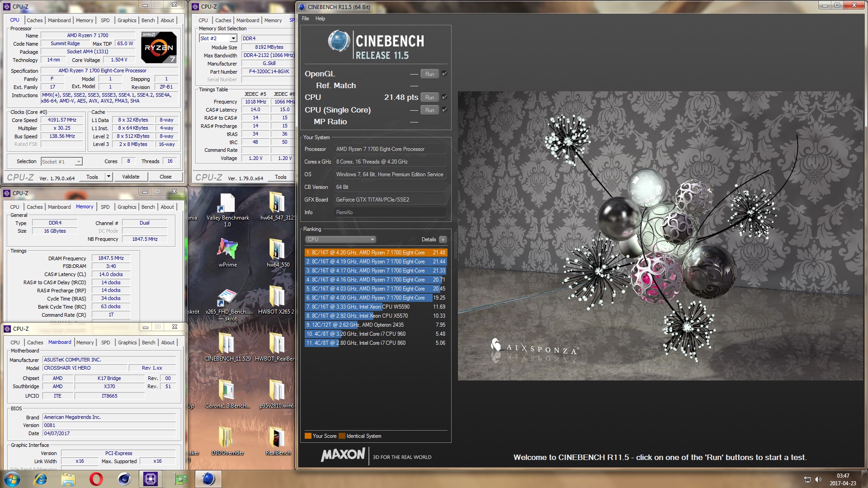The height and width of the screenshot is (488, 868).
Task: Click the Details label in Ranking panel
Action: pos(429,239)
